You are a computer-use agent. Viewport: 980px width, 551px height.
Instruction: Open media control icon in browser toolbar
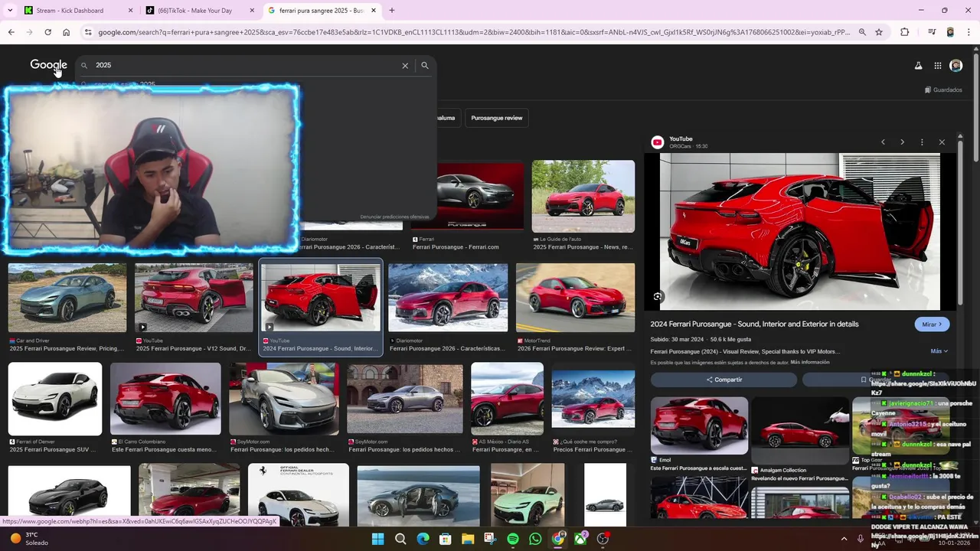[x=932, y=32]
